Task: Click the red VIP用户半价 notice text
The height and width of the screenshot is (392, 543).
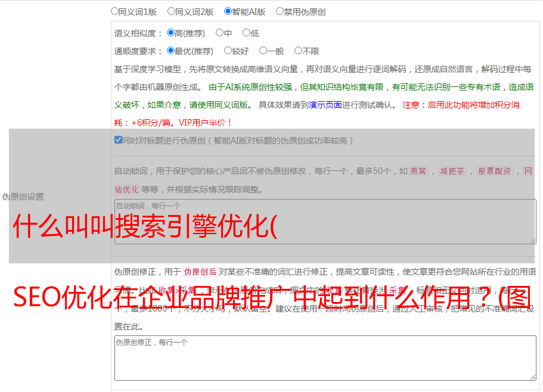Action: pyautogui.click(x=205, y=123)
